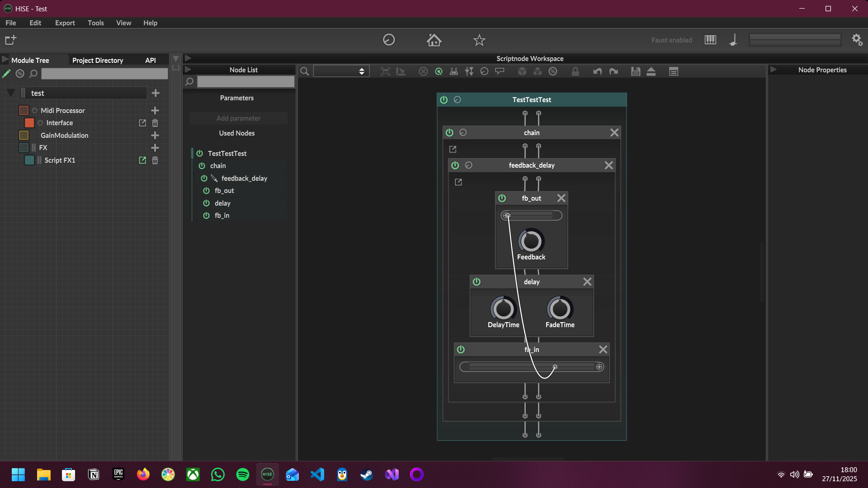This screenshot has height=488, width=868.
Task: Click the DelayTime knob in the delay node
Action: click(503, 309)
